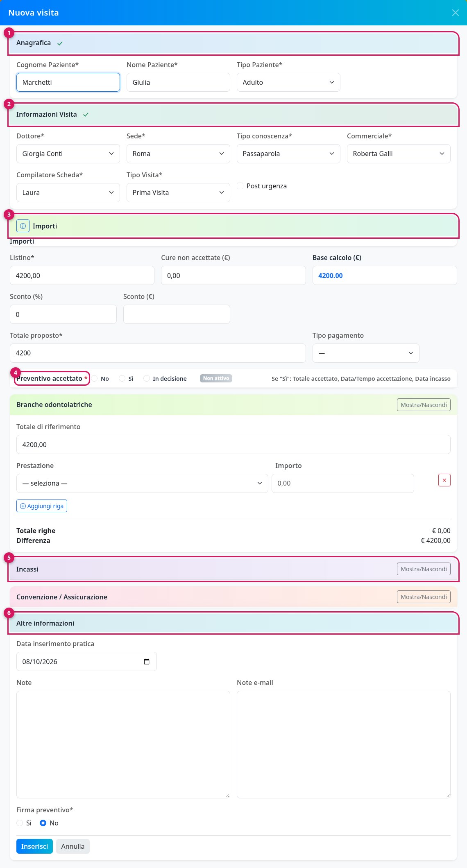The width and height of the screenshot is (467, 868).
Task: Click the checkmark next to Anagrafica
Action: pos(60,43)
